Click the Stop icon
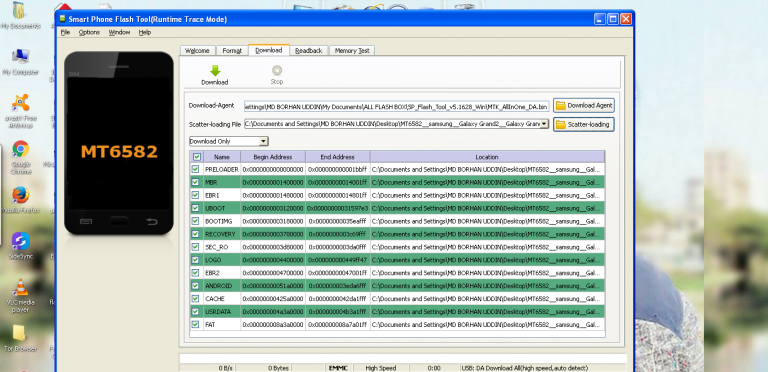Screen dimensions: 768x372 277,70
